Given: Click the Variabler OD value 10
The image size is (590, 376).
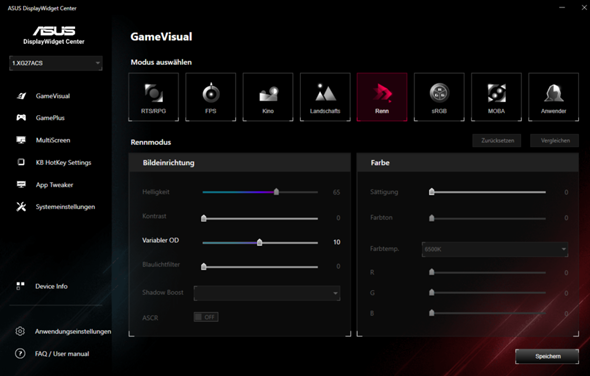Looking at the screenshot, I should (337, 242).
